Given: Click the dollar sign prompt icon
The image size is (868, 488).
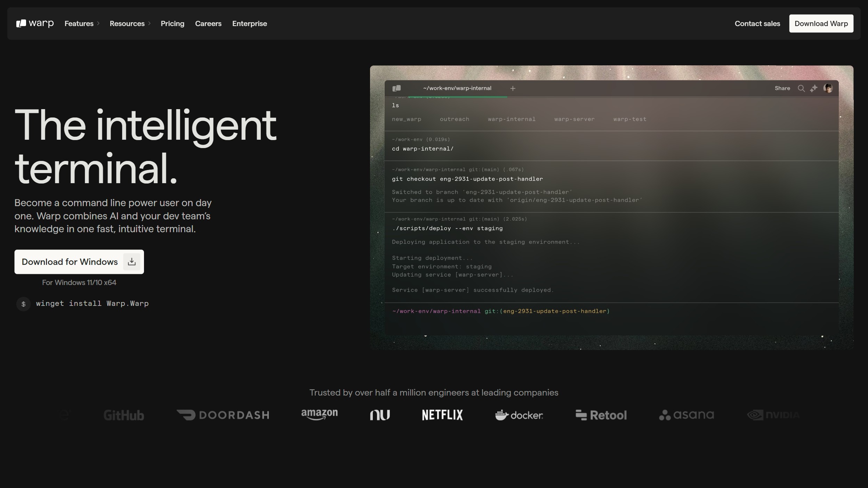Looking at the screenshot, I should point(23,304).
